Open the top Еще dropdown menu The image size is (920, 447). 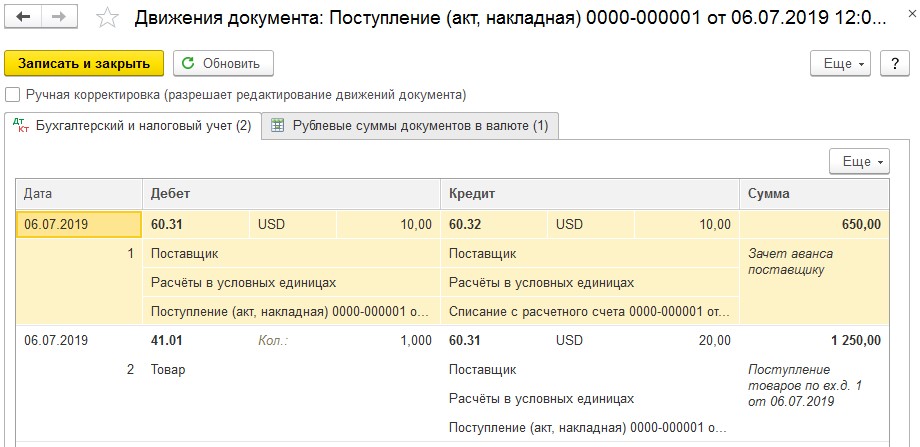pyautogui.click(x=840, y=63)
